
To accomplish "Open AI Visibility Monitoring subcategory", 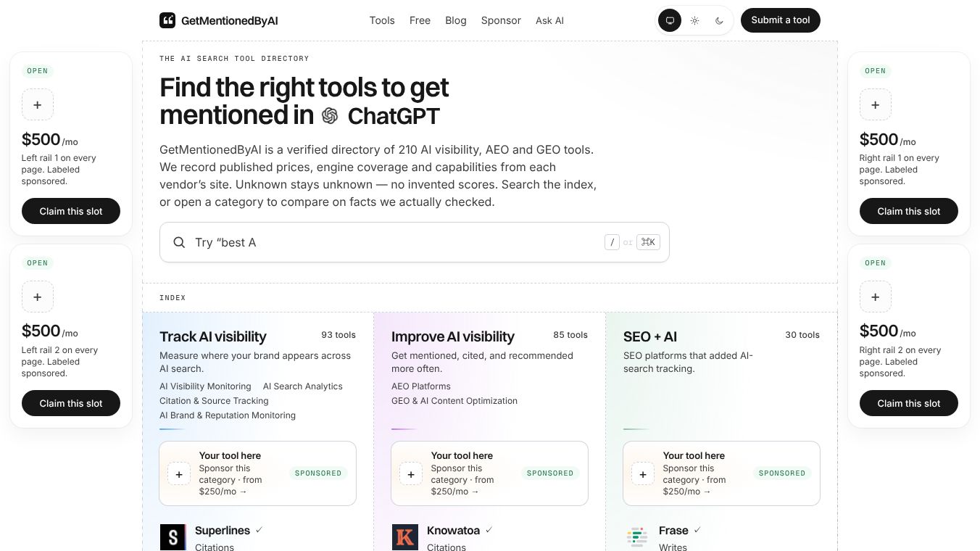I will 205,386.
